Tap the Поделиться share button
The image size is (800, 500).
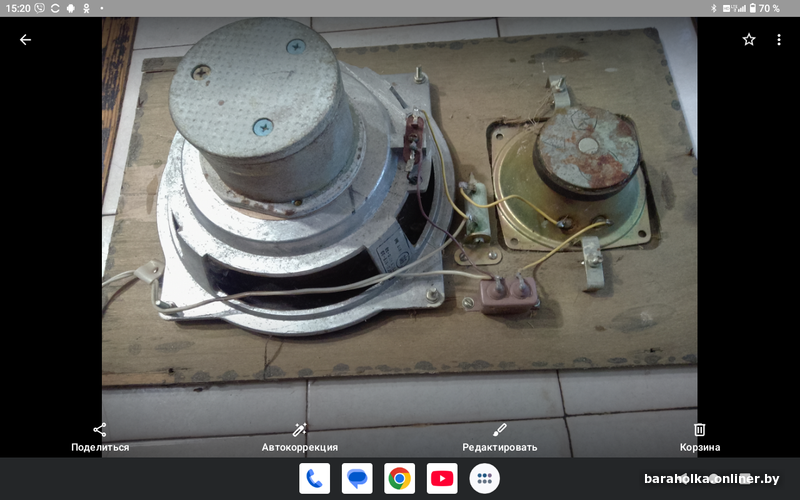(100, 438)
